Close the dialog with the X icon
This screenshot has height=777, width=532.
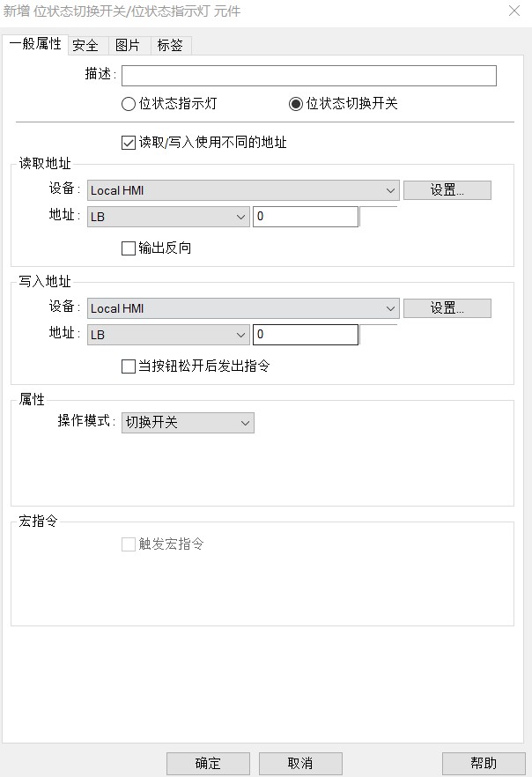514,11
